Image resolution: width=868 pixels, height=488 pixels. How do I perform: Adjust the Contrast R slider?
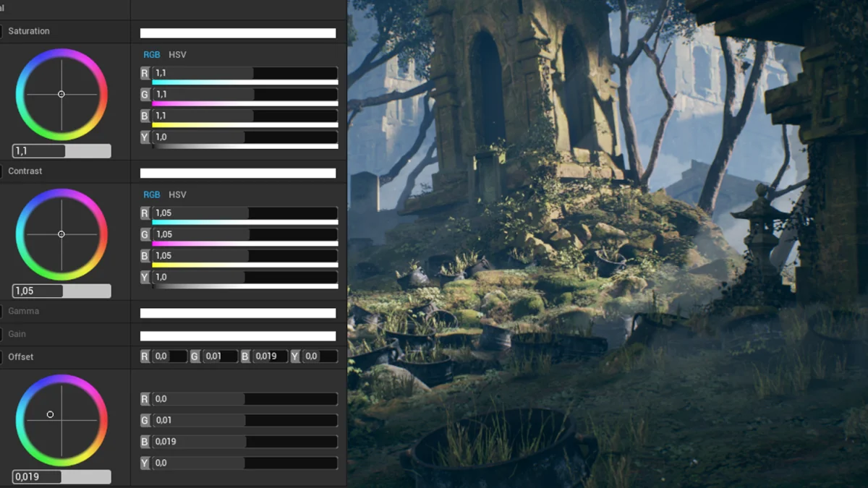pyautogui.click(x=244, y=213)
